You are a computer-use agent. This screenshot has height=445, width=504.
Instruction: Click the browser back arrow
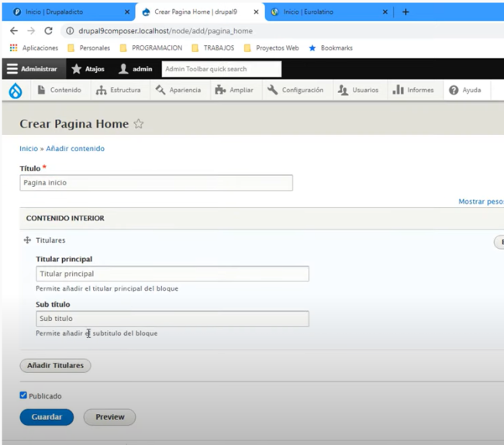pyautogui.click(x=14, y=31)
